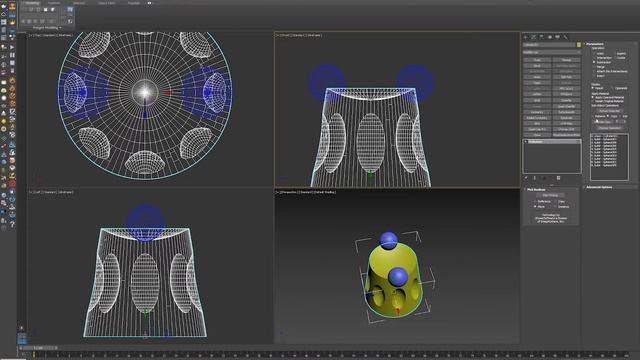
Task: Switch to the Selection ribbon tab
Action: pyautogui.click(x=79, y=3)
